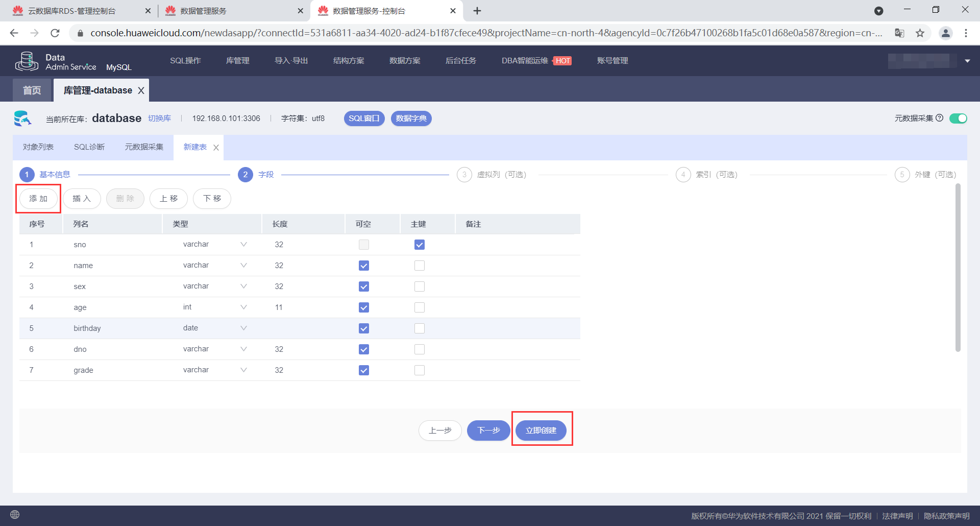Open type dropdown for birthday row

tap(243, 328)
